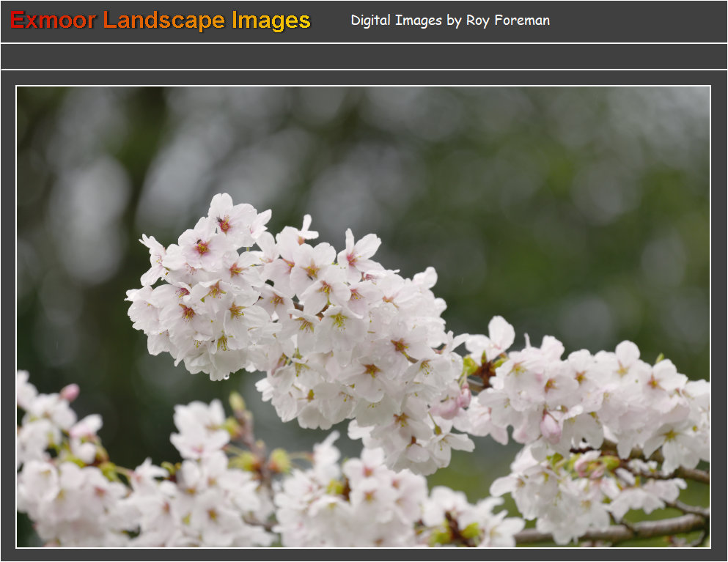728x562 pixels.
Task: Click the empty navigation bar strip
Action: coord(364,56)
